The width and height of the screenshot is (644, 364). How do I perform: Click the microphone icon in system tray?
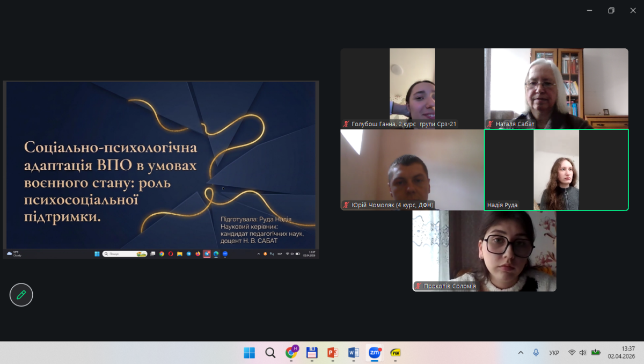pos(536,353)
